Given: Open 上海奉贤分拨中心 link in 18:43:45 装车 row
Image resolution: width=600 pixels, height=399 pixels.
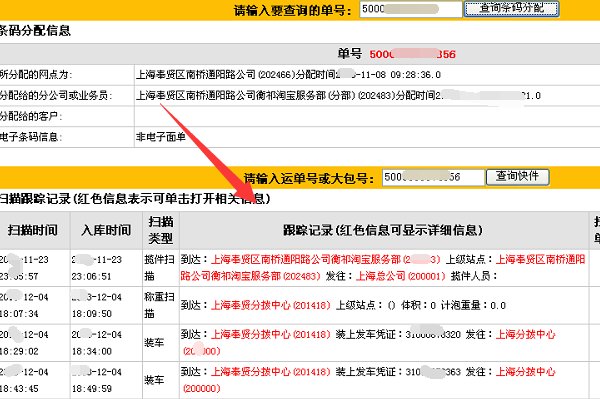Looking at the screenshot, I should 271,372.
